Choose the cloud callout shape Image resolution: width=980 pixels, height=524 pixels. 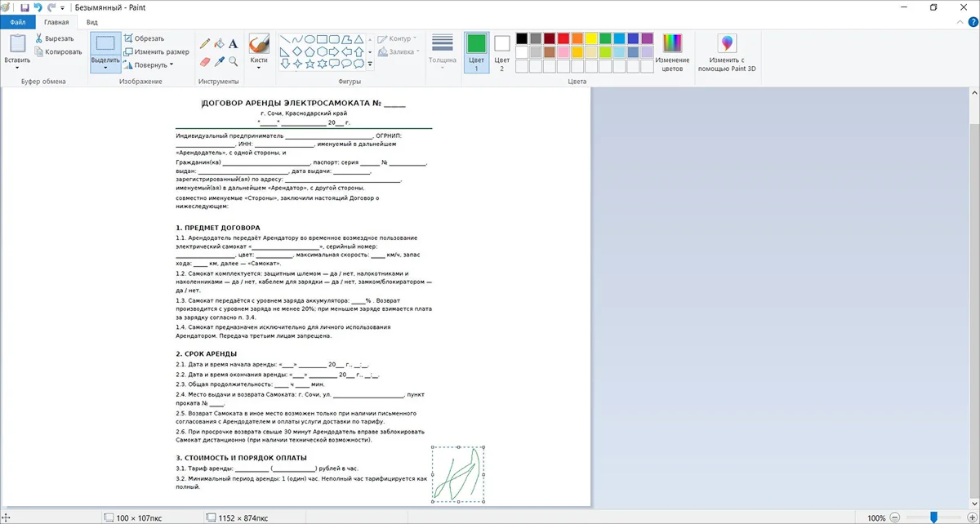(359, 64)
